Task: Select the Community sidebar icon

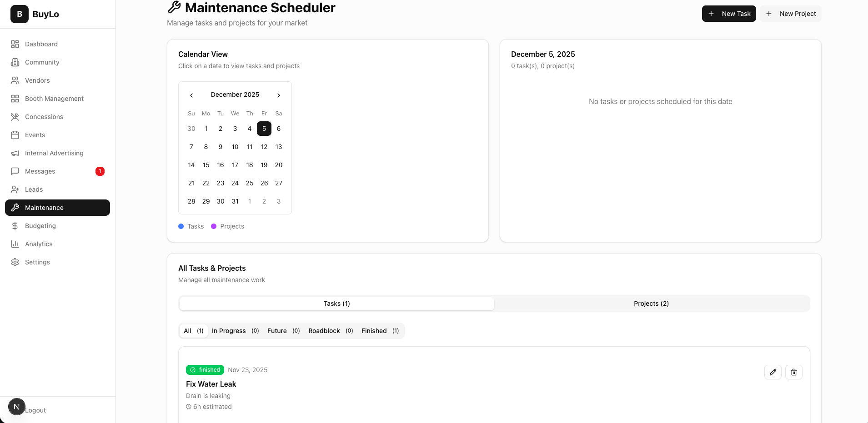Action: pos(15,62)
